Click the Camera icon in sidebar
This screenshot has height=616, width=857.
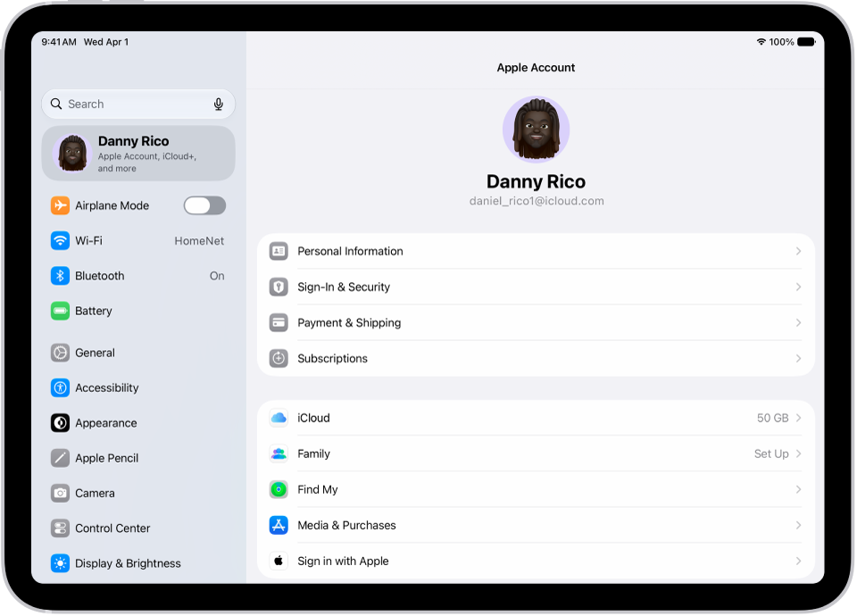click(60, 493)
